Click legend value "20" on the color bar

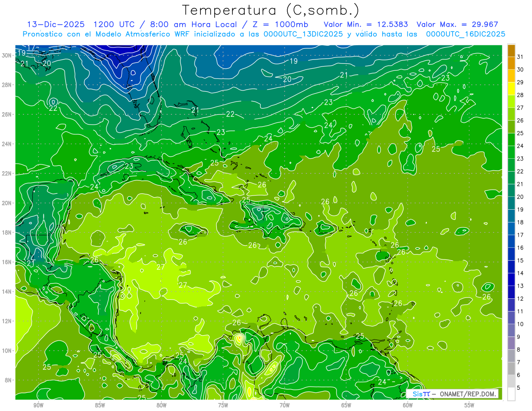(x=520, y=197)
